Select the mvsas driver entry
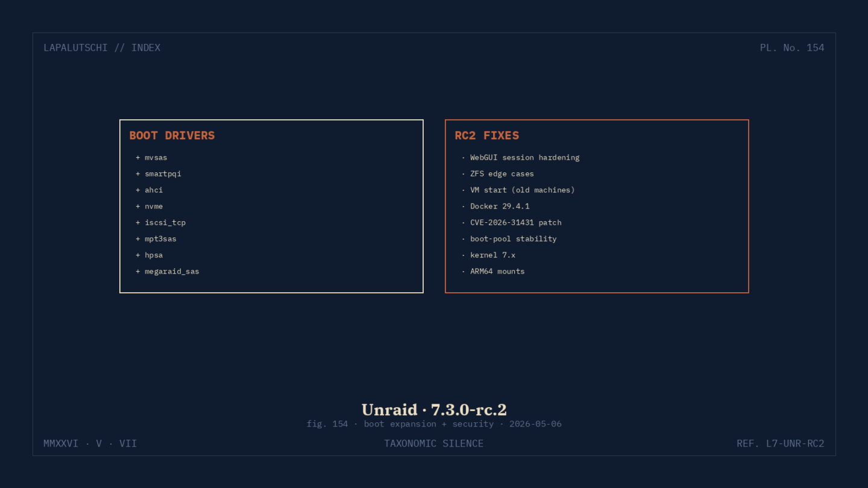The height and width of the screenshot is (488, 868). [151, 157]
